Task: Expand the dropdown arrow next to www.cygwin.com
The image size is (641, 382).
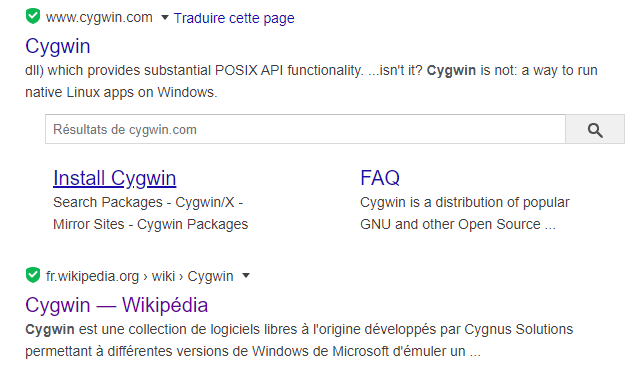Action: (165, 17)
